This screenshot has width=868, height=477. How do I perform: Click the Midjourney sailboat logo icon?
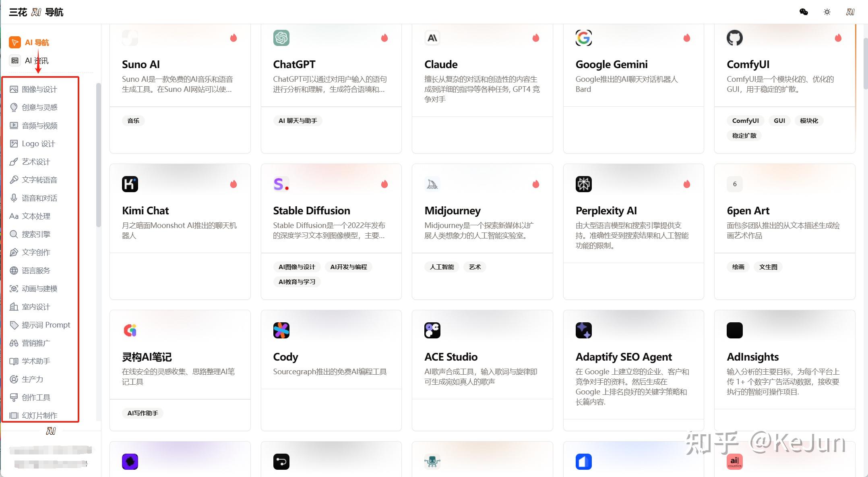click(x=432, y=184)
